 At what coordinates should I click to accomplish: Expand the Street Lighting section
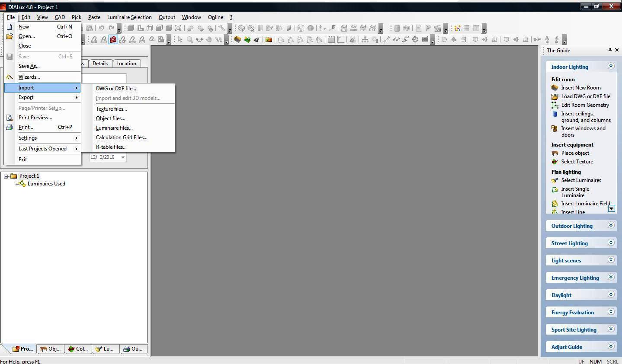tap(611, 243)
